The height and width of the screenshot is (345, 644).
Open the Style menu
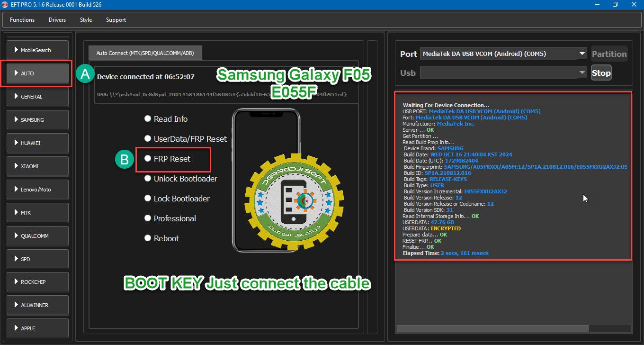[x=86, y=20]
